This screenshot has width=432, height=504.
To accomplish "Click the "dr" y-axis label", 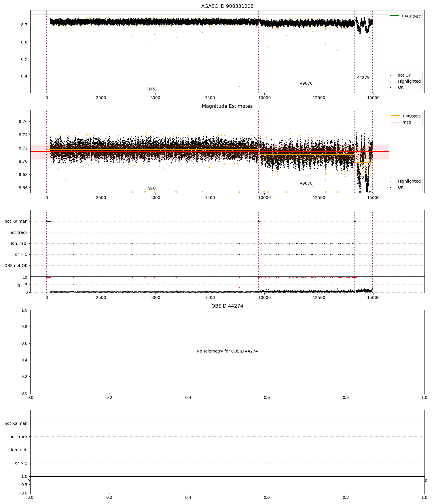I will tap(19, 285).
